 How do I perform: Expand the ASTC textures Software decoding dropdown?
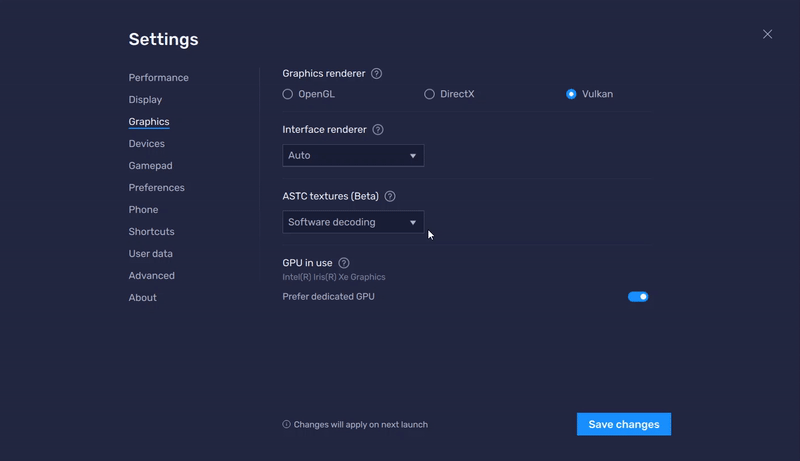[353, 222]
